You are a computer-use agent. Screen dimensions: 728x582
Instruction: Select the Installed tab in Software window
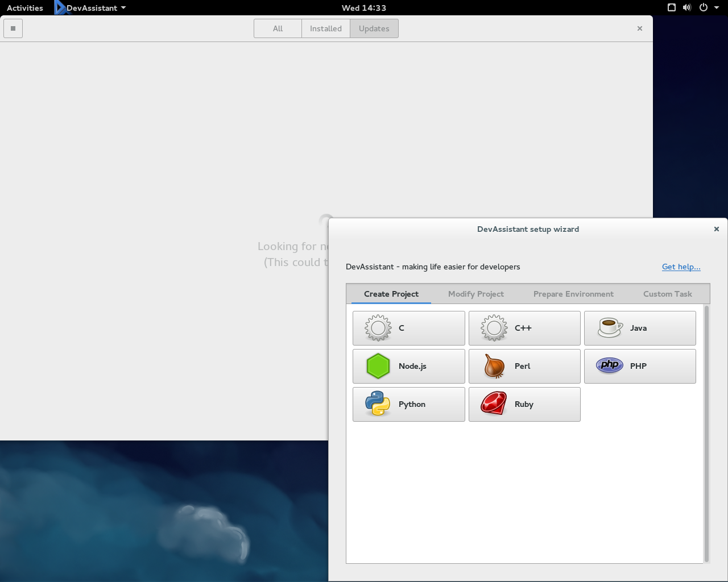pyautogui.click(x=326, y=28)
